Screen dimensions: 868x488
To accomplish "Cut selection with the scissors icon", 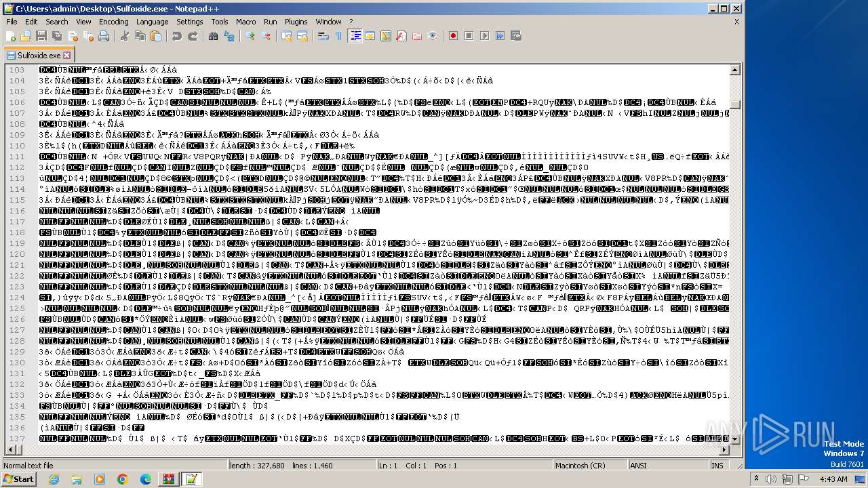I will (x=124, y=36).
